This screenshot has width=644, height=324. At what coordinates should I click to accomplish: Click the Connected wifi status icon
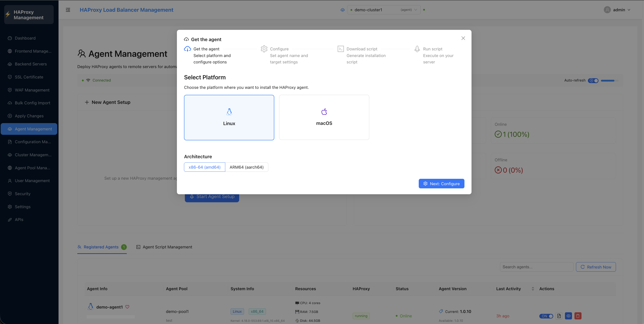88,80
